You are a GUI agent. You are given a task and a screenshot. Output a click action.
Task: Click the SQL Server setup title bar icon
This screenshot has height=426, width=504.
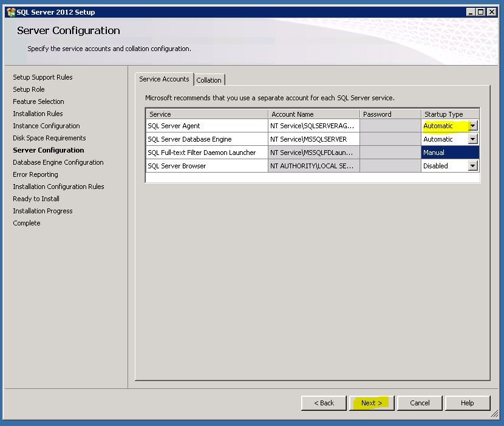coord(11,12)
